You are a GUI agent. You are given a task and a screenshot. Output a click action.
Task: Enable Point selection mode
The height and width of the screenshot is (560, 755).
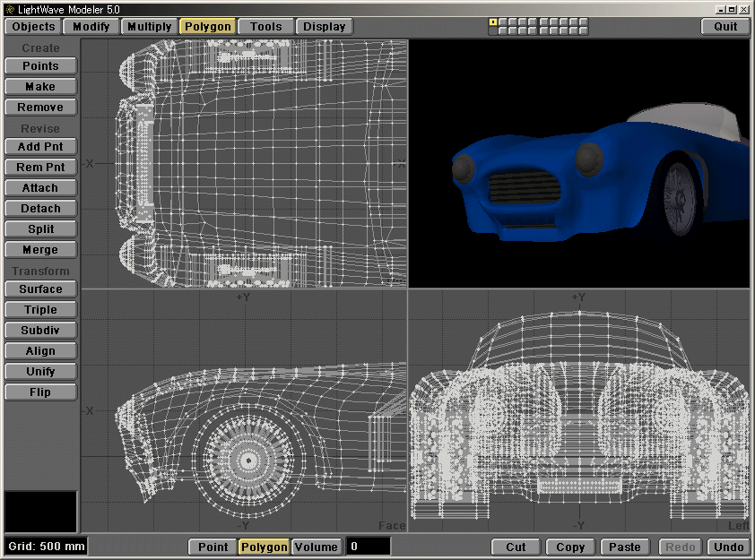[x=213, y=547]
